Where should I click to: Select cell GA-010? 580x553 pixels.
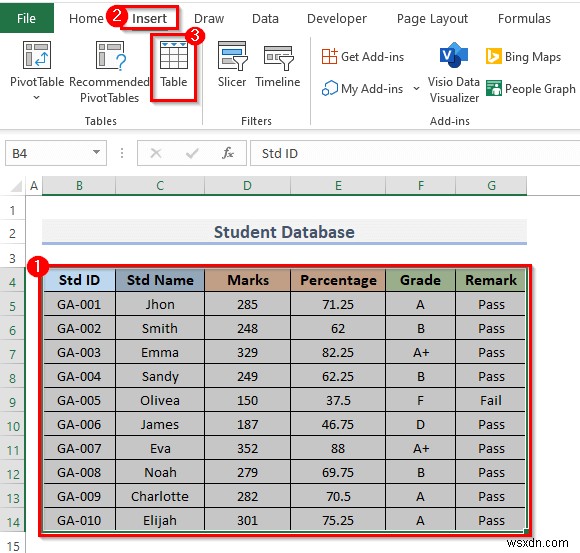[x=79, y=520]
